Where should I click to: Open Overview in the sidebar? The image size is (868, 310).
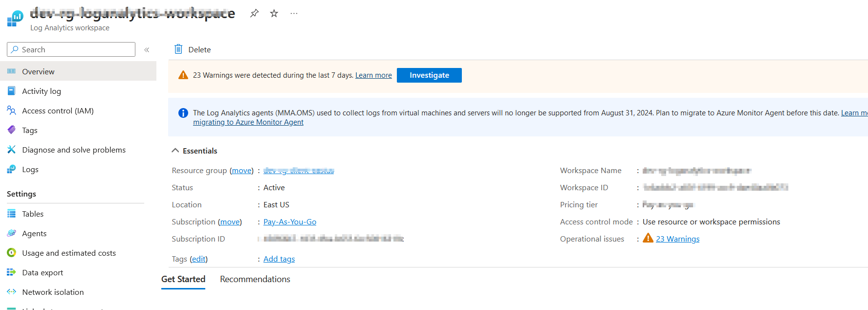(x=78, y=71)
